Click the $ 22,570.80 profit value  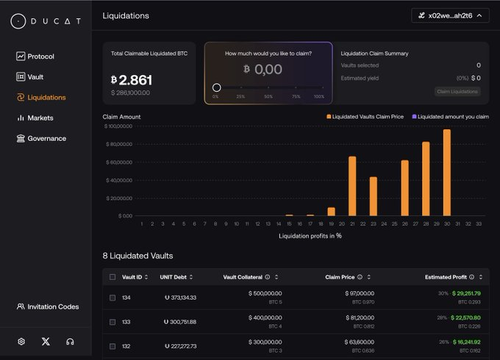[466, 318]
